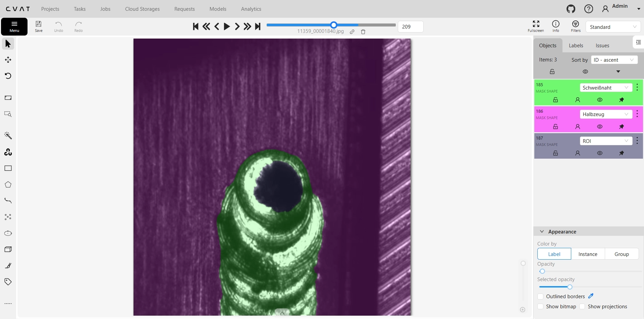Open the Standard workspace dropdown

click(613, 26)
